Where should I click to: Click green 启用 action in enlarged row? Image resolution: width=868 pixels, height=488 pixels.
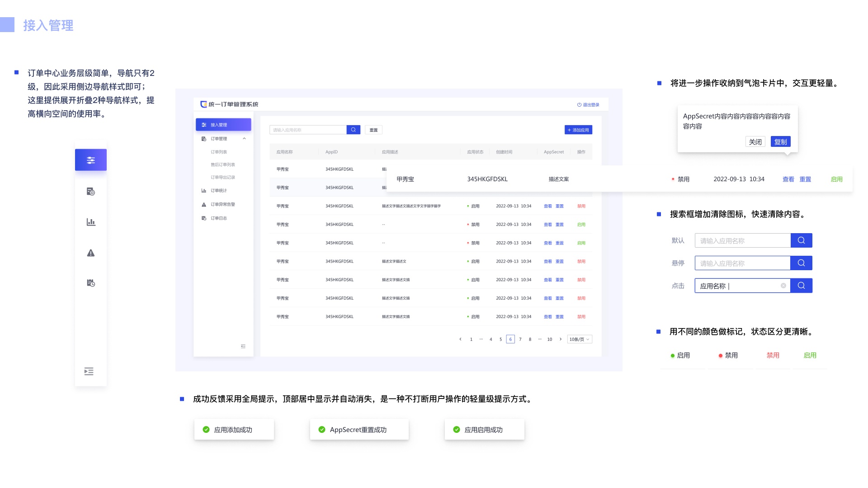836,179
